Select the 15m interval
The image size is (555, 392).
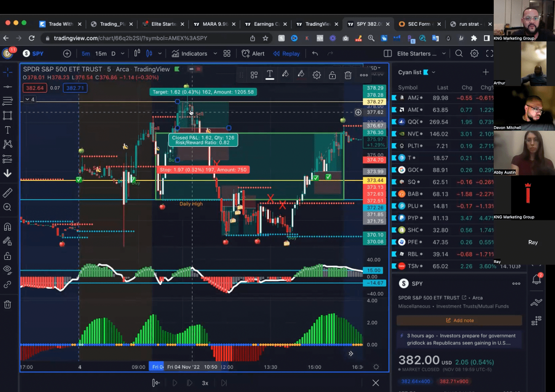[101, 54]
